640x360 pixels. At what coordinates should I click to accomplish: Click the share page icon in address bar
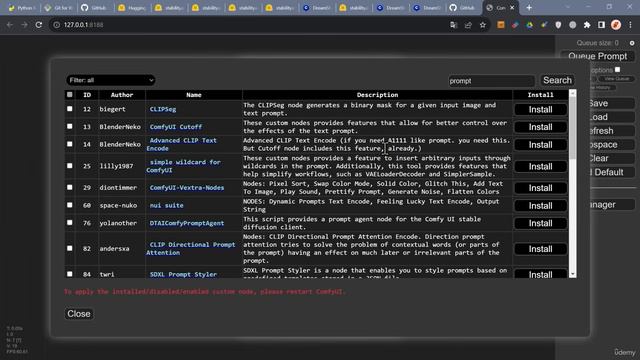468,25
